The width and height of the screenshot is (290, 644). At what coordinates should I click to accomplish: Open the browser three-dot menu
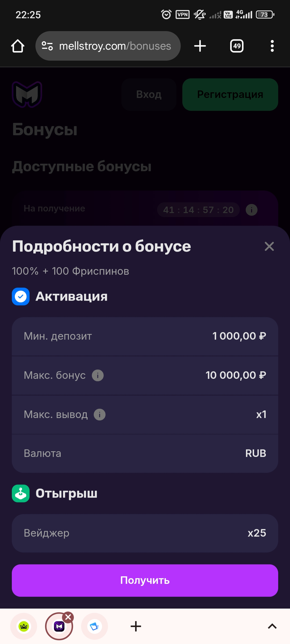tap(272, 46)
